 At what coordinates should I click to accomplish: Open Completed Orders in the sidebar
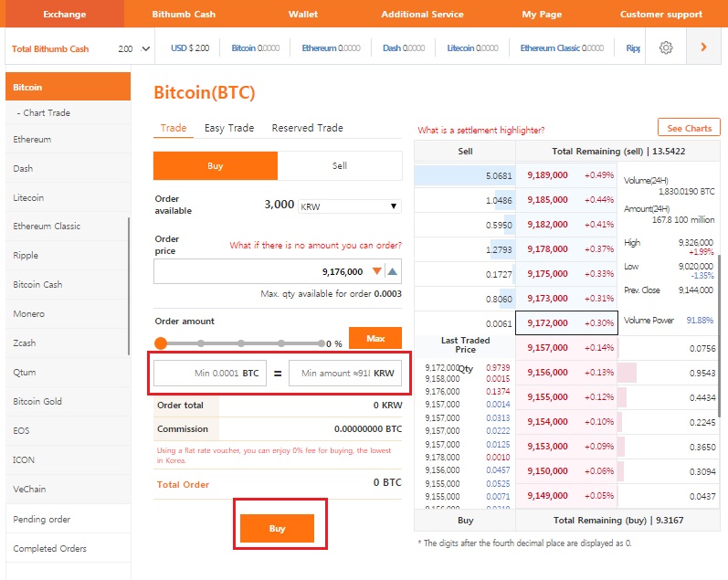coord(68,548)
